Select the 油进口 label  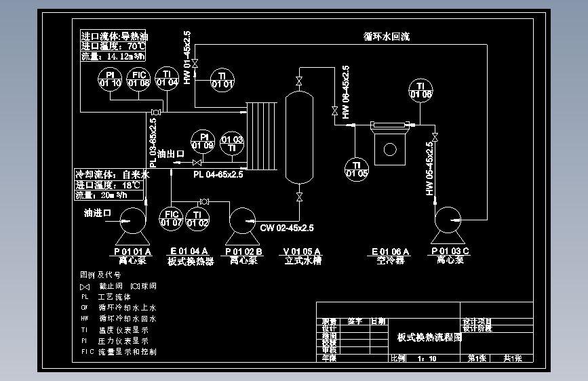(98, 213)
